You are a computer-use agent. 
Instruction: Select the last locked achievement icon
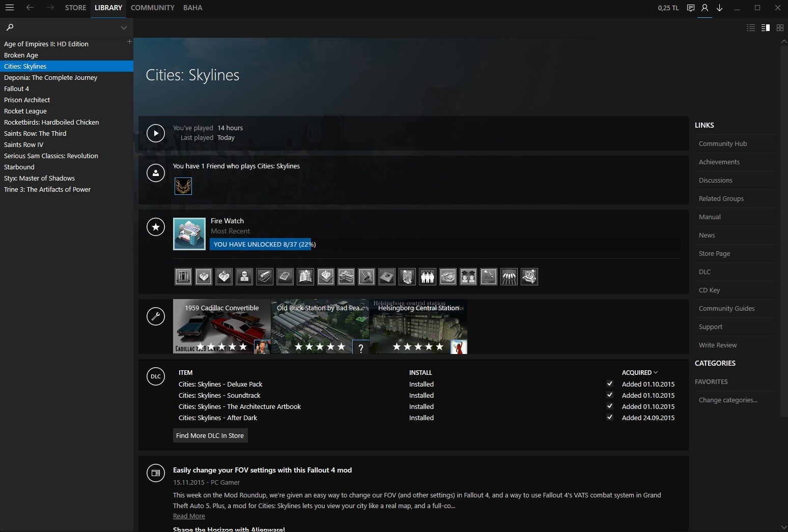coord(529,277)
